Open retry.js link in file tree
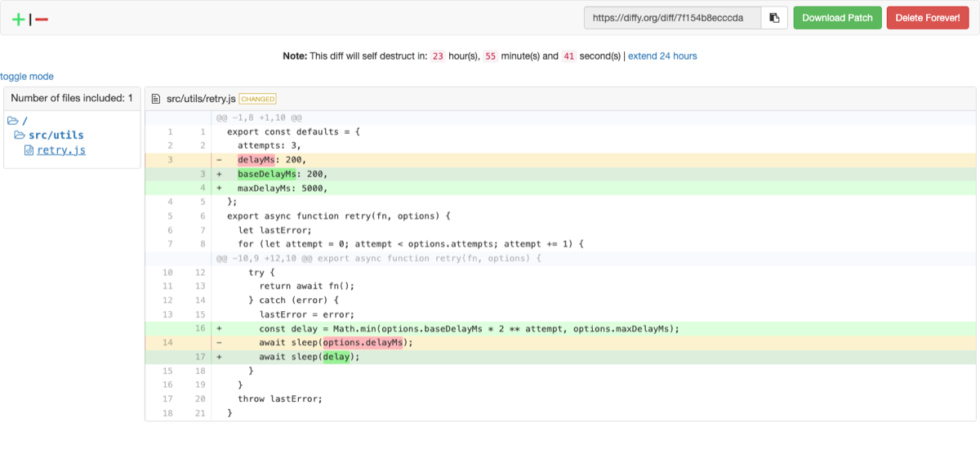The height and width of the screenshot is (476, 980). pos(60,150)
